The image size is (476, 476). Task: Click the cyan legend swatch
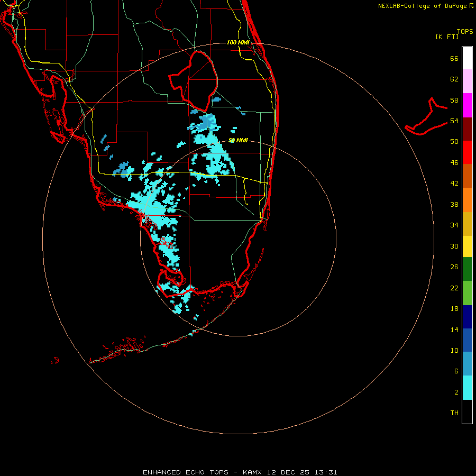467,388
